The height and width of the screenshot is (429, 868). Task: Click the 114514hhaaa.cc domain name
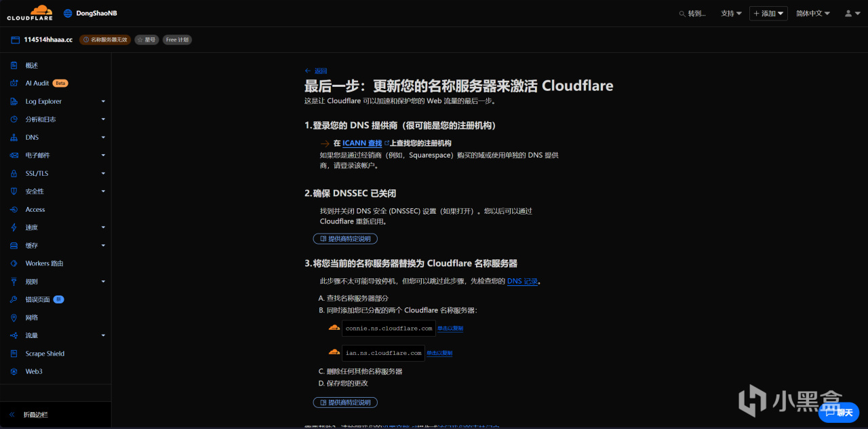pos(48,40)
